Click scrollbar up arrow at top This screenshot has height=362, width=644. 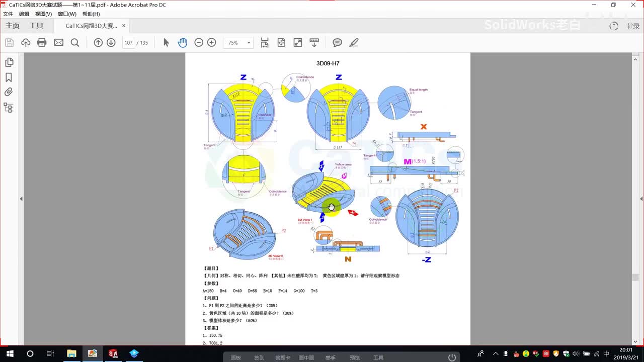(635, 59)
